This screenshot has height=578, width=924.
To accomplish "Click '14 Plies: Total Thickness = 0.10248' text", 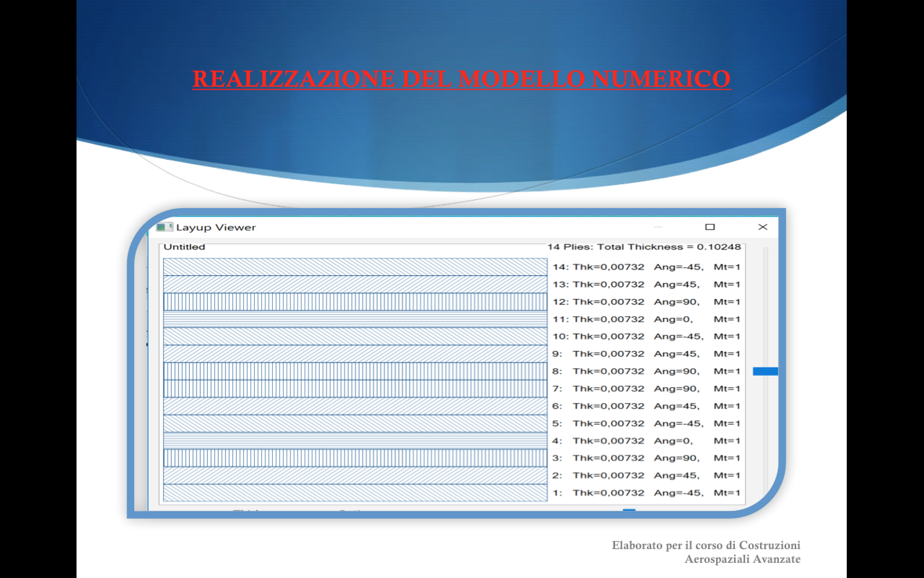I will pyautogui.click(x=644, y=247).
